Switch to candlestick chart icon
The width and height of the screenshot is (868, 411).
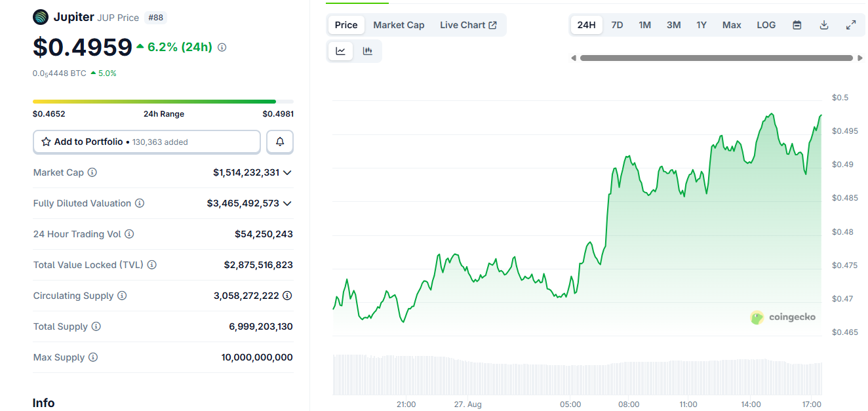[x=368, y=51]
